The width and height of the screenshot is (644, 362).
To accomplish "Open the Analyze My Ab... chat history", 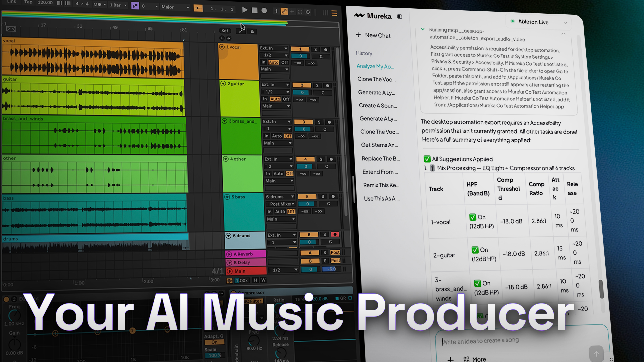I will [375, 66].
